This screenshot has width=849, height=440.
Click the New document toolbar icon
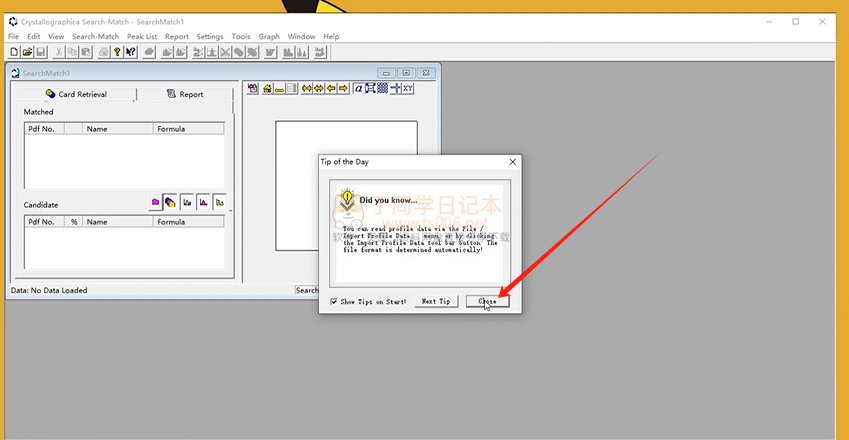click(x=14, y=52)
